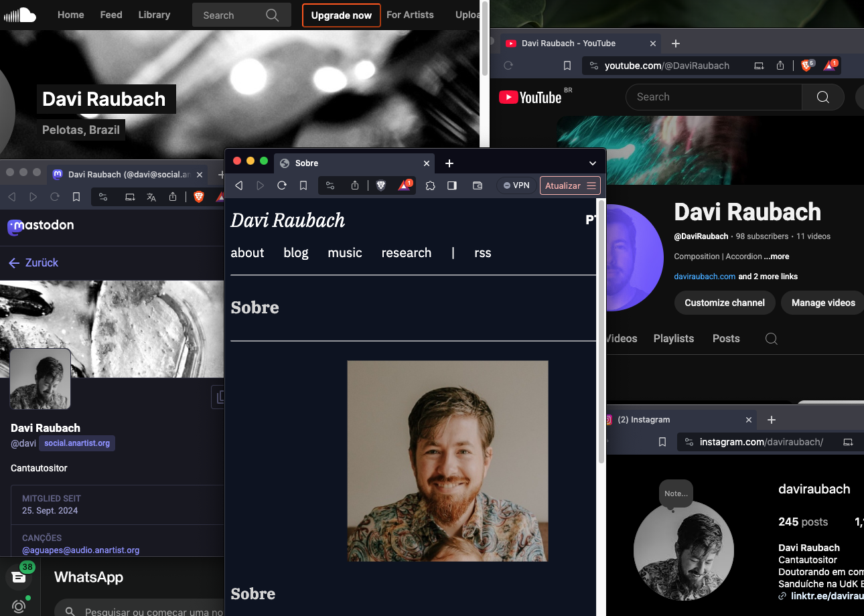Click the Brave Rewards icon in the YouTube window
864x616 pixels.
[x=831, y=66]
